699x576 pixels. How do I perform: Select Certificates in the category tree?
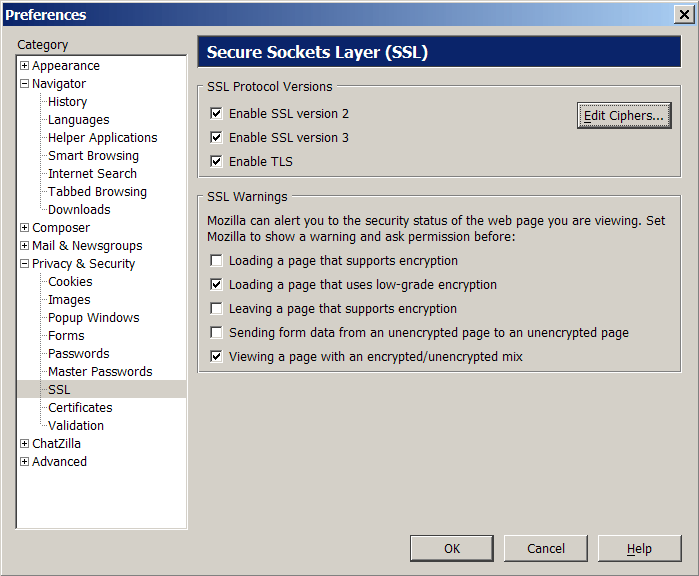click(80, 407)
